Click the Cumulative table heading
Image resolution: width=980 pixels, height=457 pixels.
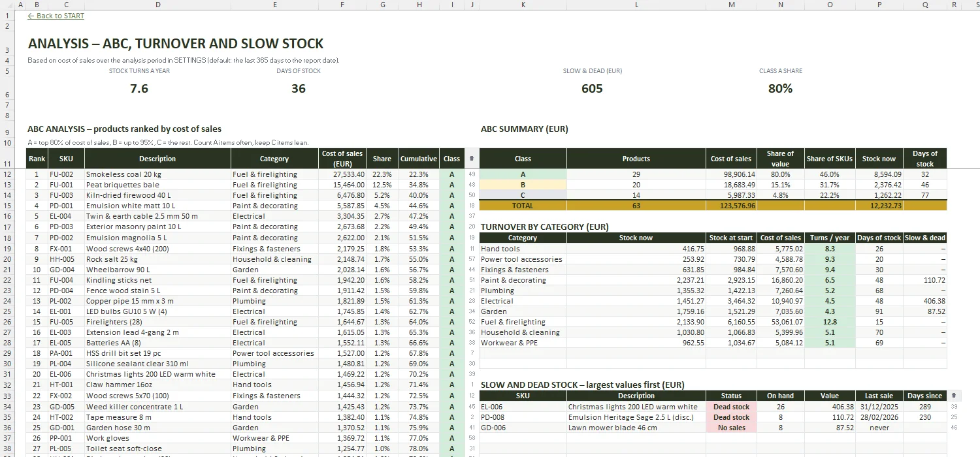pos(419,159)
